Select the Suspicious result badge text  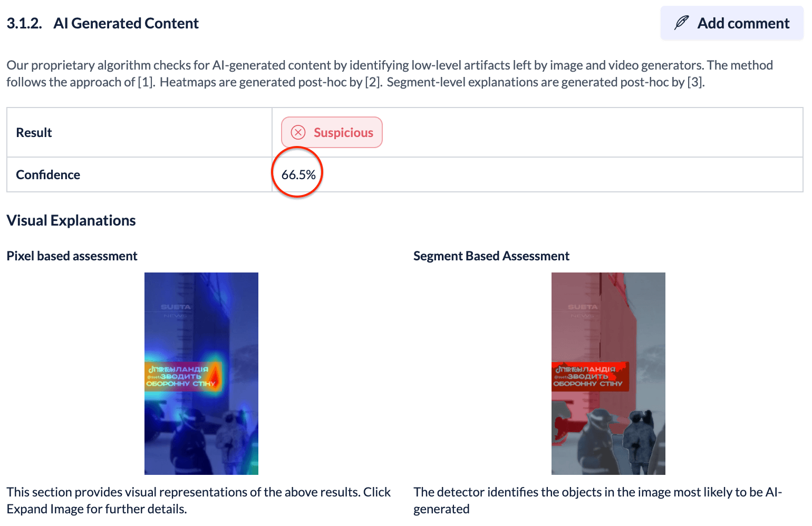click(343, 133)
